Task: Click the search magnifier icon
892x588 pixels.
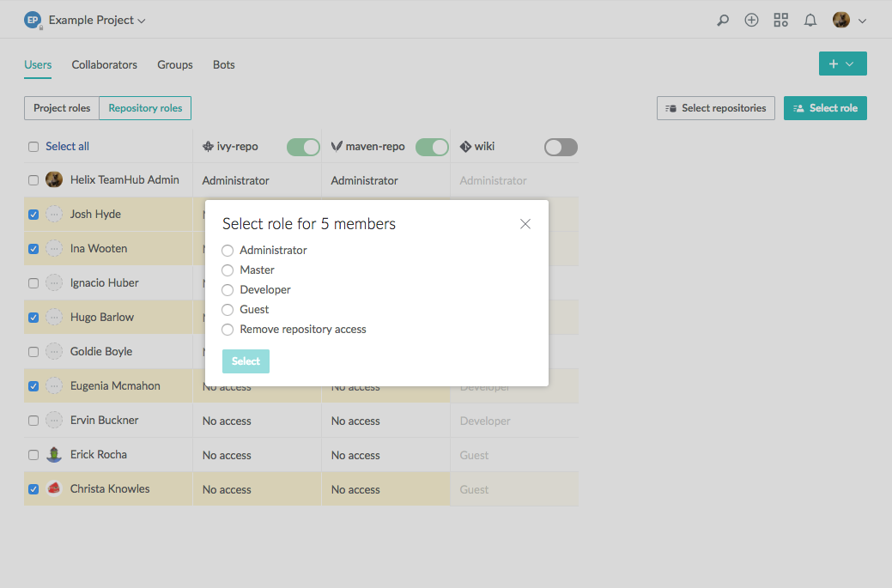Action: point(723,21)
